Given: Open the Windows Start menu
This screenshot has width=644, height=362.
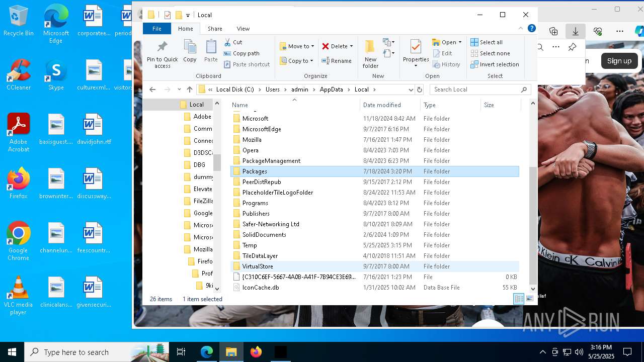Looking at the screenshot, I should [12, 352].
